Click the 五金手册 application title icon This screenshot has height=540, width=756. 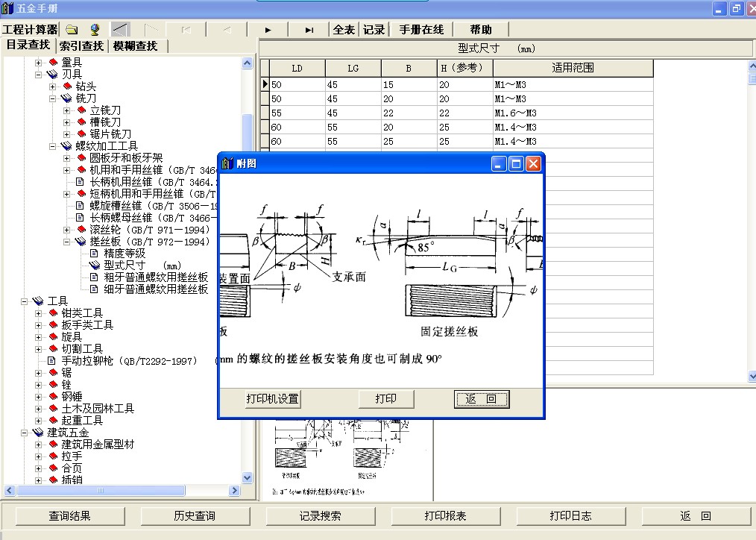(x=7, y=7)
